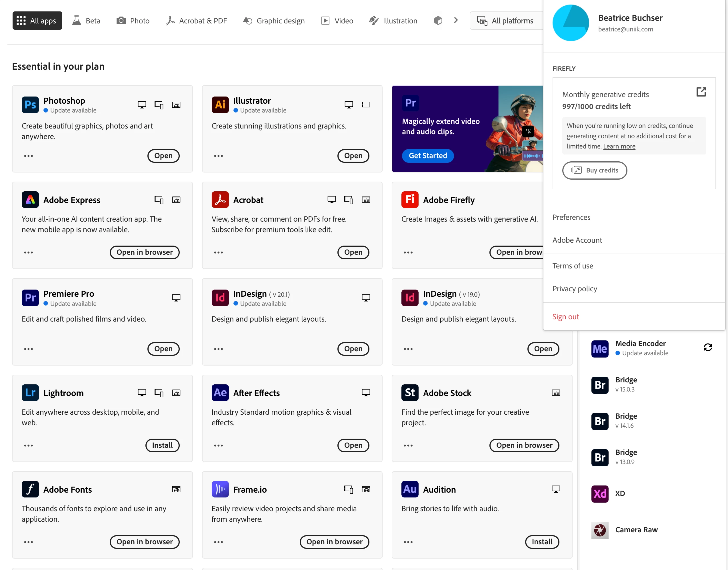Click Sign out in account menu
This screenshot has height=570, width=728.
(565, 317)
